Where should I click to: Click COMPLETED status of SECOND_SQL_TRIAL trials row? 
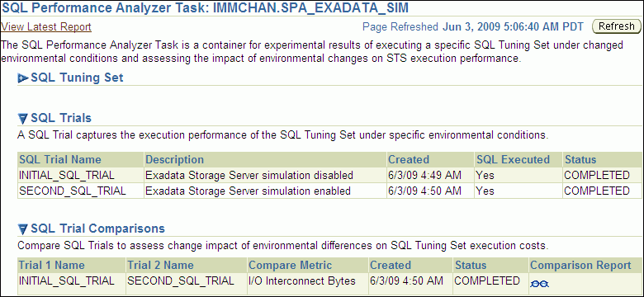[x=597, y=191]
